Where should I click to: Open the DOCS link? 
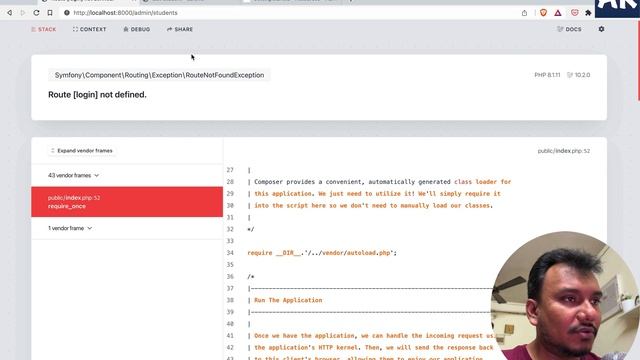click(x=569, y=29)
